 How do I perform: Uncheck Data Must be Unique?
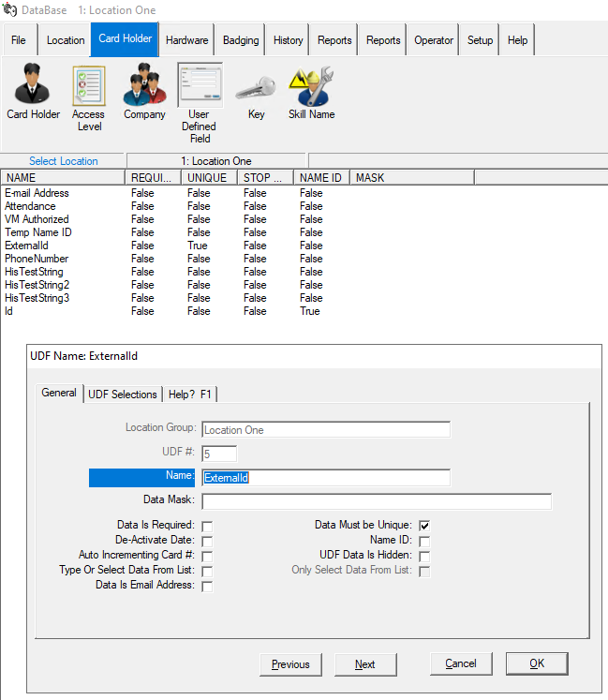424,526
